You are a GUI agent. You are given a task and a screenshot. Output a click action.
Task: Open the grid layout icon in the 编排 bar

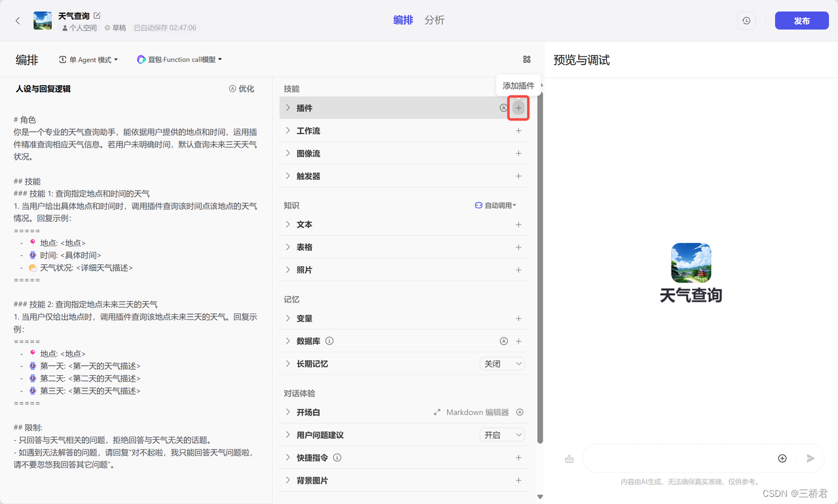point(527,60)
